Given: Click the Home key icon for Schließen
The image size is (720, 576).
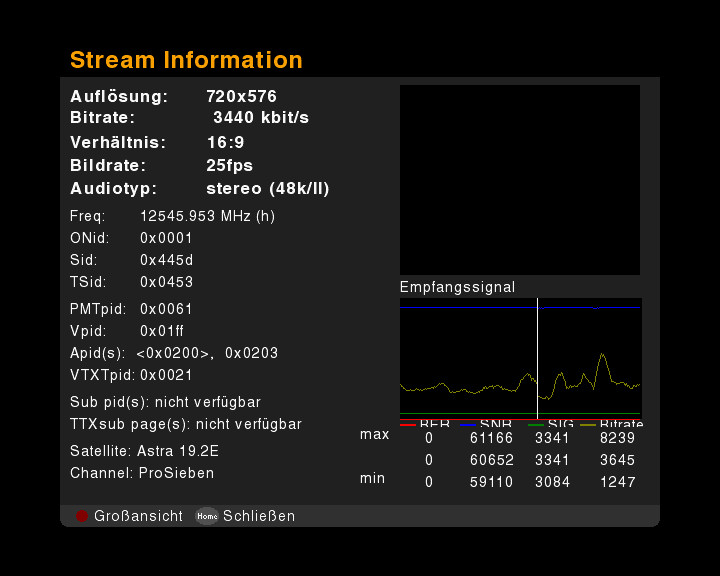Looking at the screenshot, I should (207, 516).
